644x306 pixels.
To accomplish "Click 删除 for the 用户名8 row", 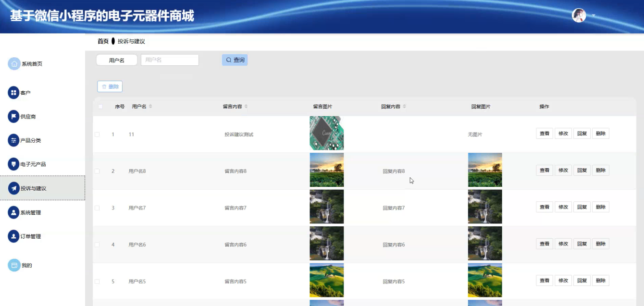I will (x=601, y=170).
